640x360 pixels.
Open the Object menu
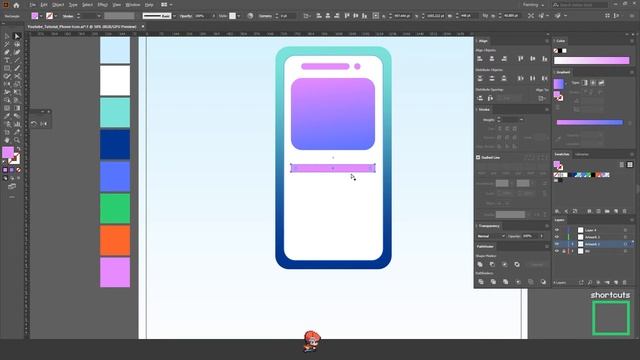point(58,5)
